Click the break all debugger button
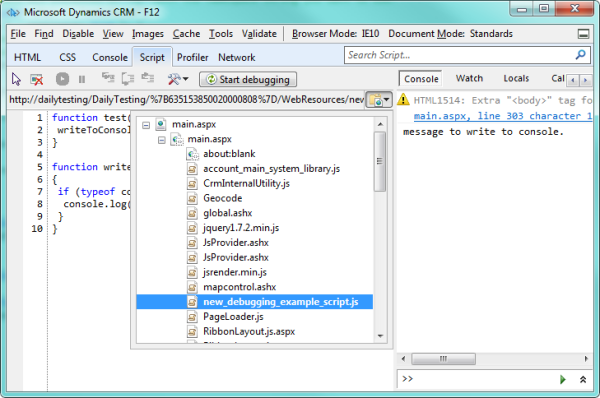The image size is (600, 398). (62, 79)
